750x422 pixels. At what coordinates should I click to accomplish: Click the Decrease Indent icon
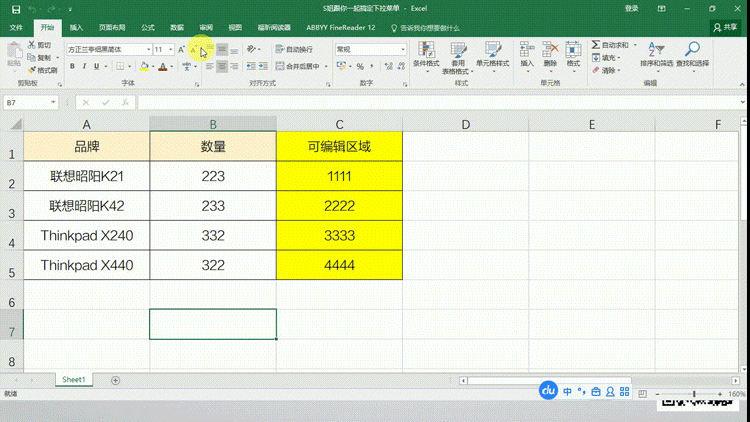251,66
